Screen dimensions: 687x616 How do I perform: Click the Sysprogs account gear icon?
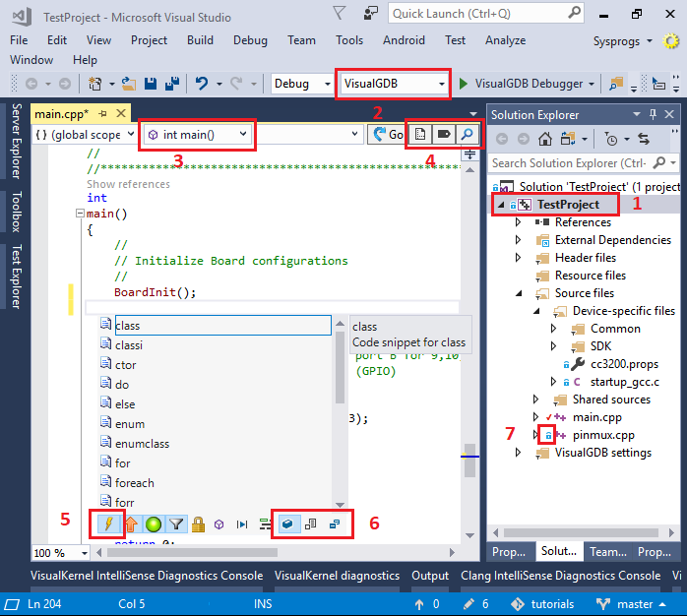click(670, 41)
